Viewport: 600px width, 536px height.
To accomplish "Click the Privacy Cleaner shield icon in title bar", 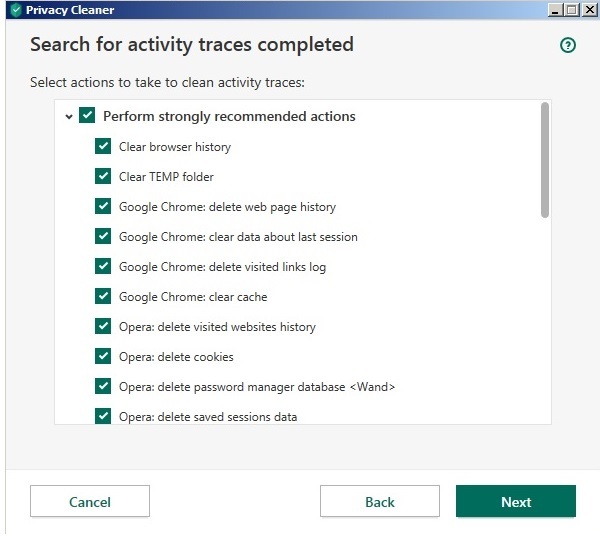I will [x=16, y=10].
